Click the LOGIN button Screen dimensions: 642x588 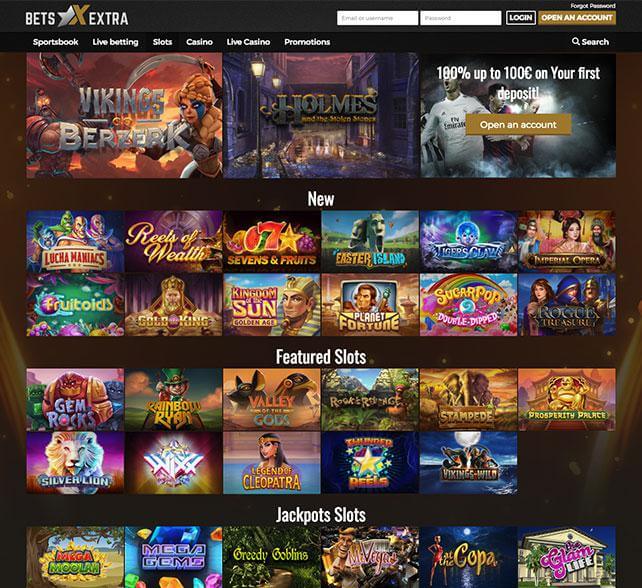tap(520, 18)
